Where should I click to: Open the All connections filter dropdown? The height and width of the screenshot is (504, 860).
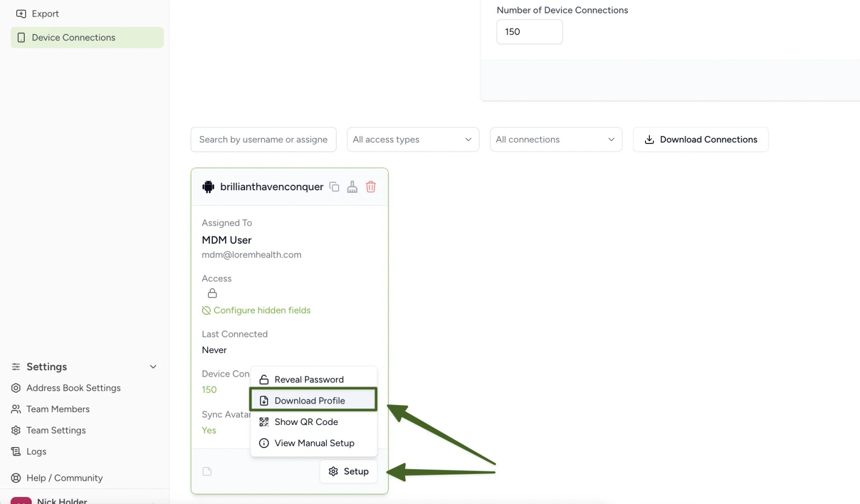(x=556, y=140)
